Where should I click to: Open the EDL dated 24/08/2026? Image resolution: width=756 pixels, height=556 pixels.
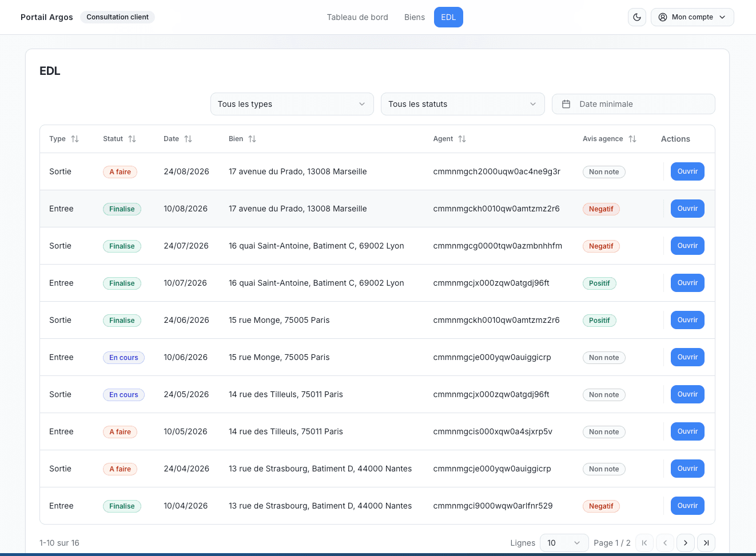pos(687,171)
